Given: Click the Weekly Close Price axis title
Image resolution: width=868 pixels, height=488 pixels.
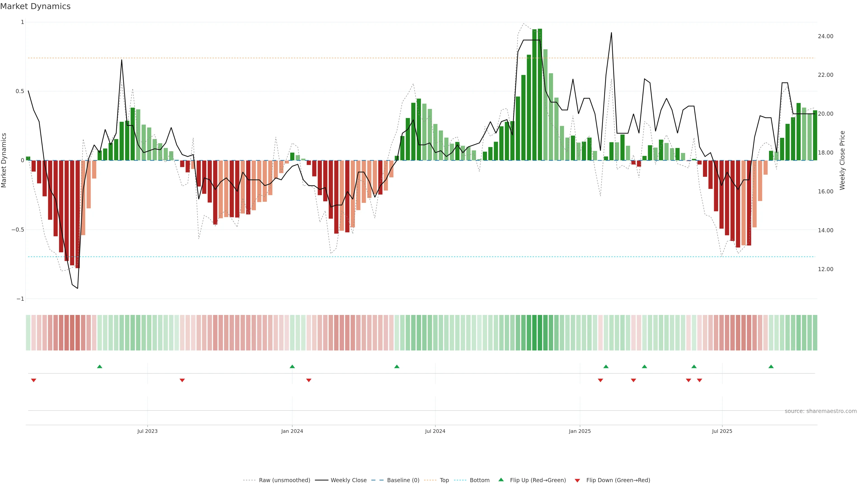Looking at the screenshot, I should 842,160.
